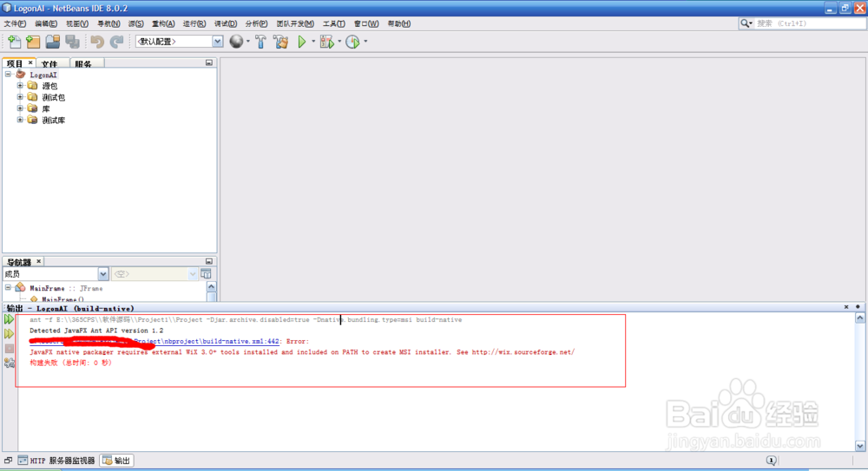868x471 pixels.
Task: Collapse the LogonAI project node
Action: point(9,75)
